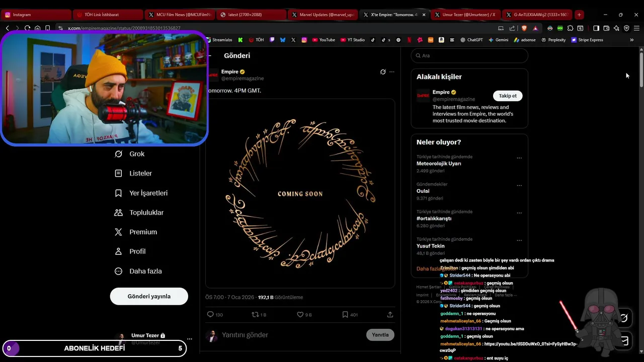Like the Empire tweet

[x=304, y=315]
